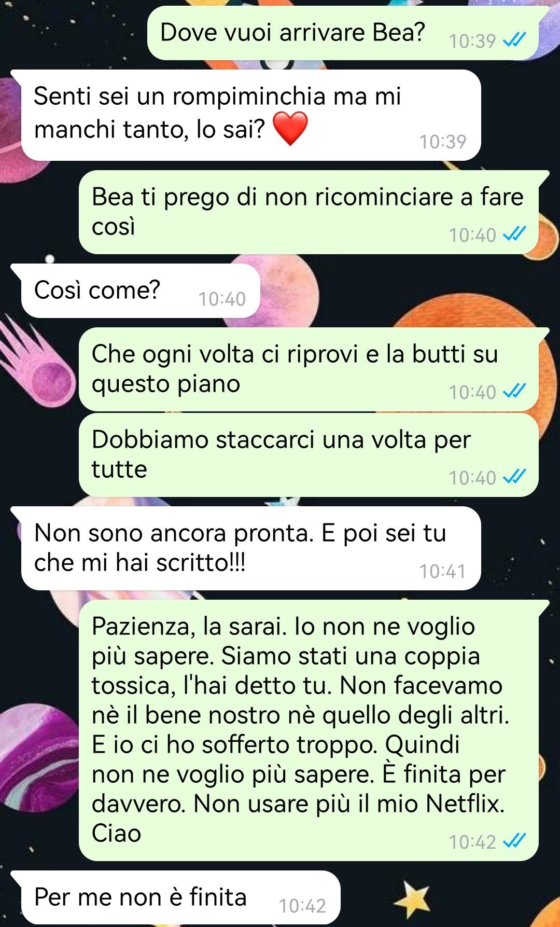Tap the read receipt ticks on 'Bea ti prego'
The height and width of the screenshot is (927, 560).
click(514, 234)
